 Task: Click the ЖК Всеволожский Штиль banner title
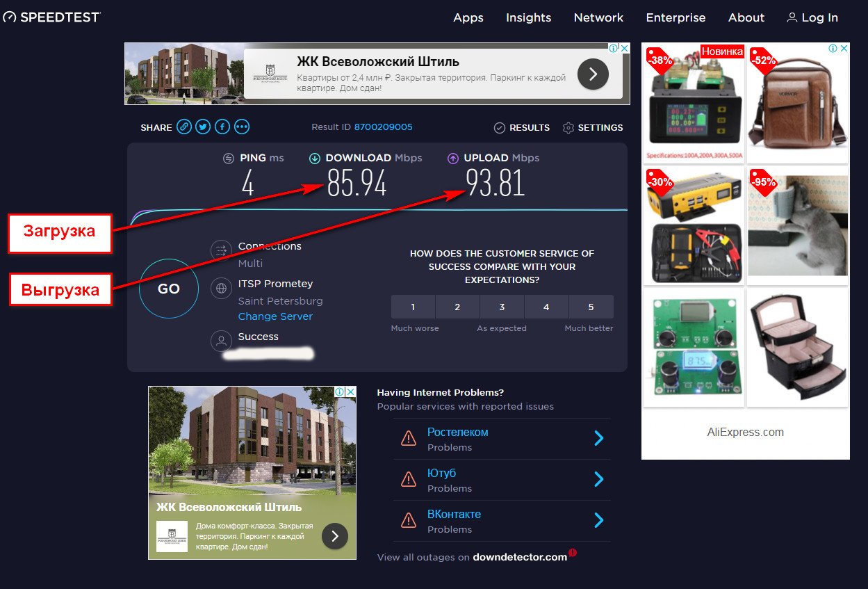(x=378, y=62)
